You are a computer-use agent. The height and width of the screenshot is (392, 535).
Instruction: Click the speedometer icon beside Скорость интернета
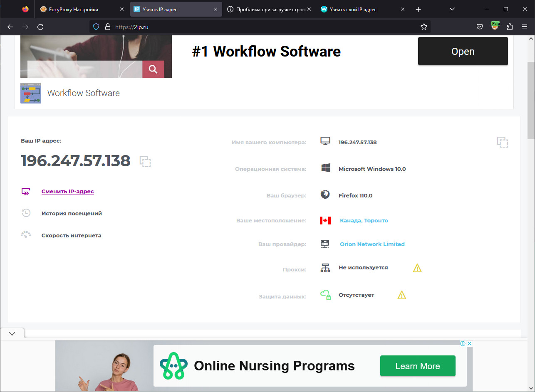pyautogui.click(x=26, y=234)
